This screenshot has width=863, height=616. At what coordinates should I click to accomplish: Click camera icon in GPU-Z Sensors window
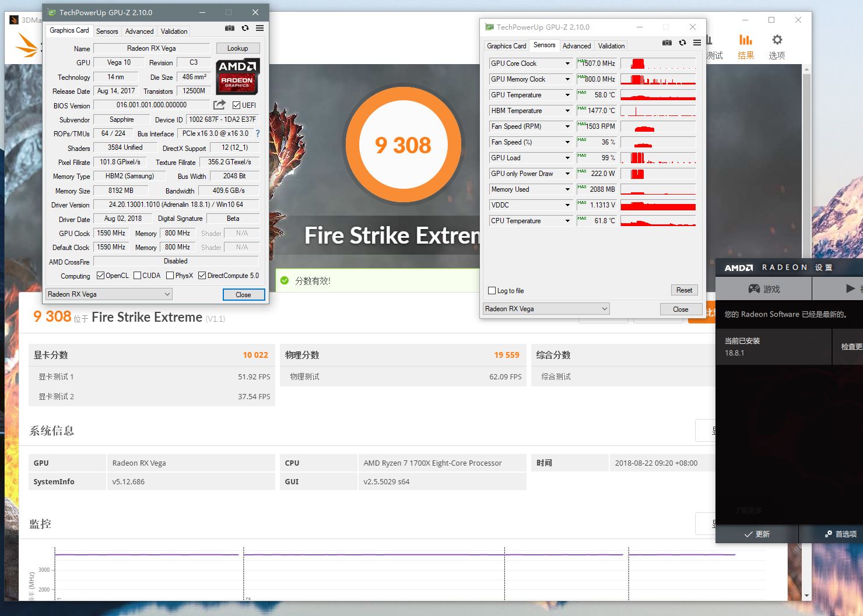[x=667, y=43]
